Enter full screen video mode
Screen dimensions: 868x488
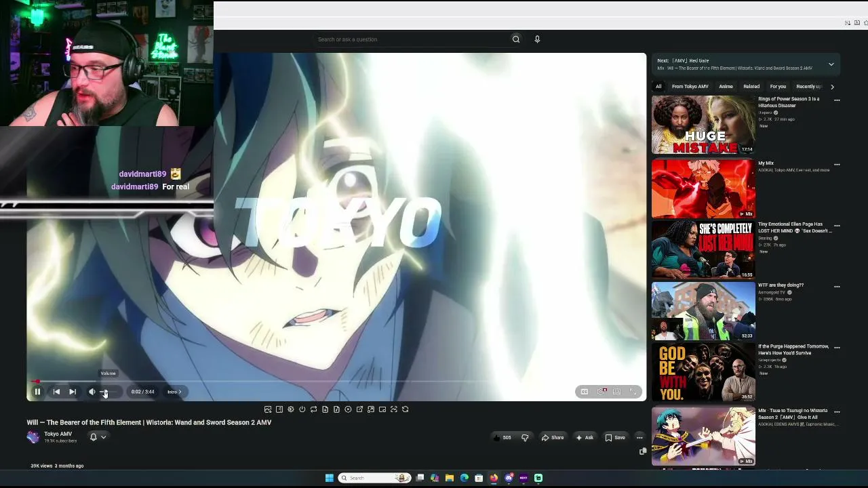point(633,392)
